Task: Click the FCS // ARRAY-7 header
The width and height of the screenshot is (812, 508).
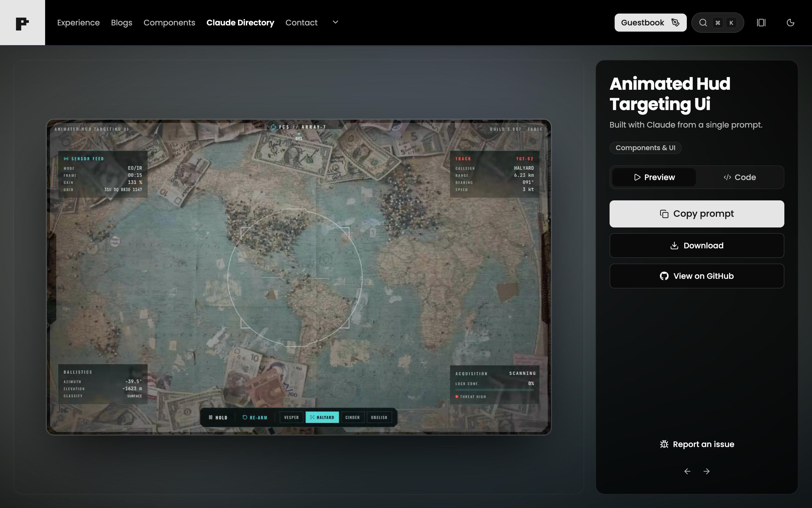Action: click(x=299, y=127)
